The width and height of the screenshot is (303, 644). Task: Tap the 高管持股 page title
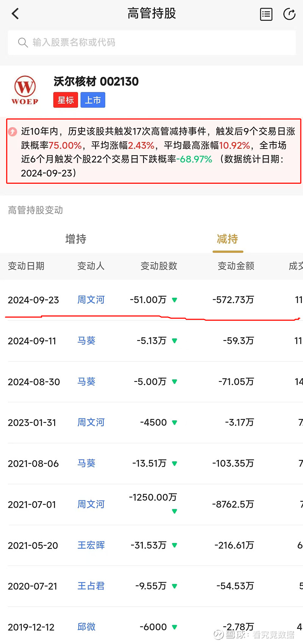coord(151,14)
